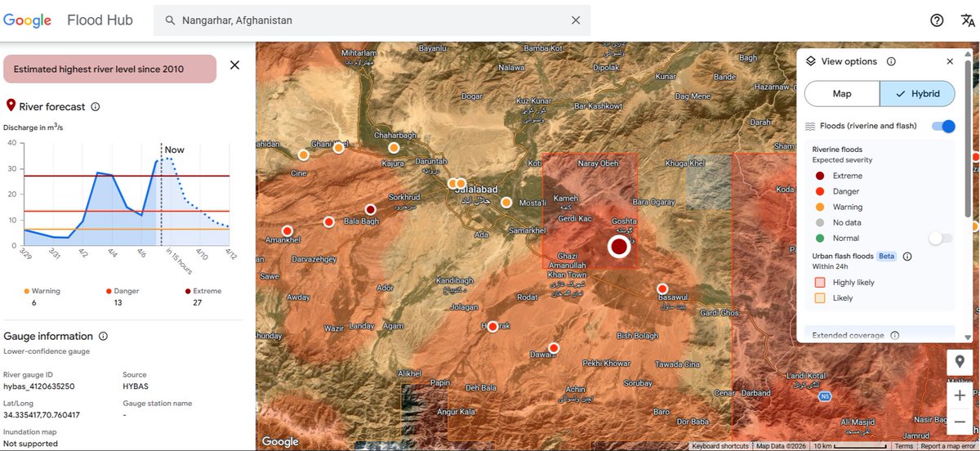This screenshot has width=980, height=451.
Task: Select the red gauge marker at Hisarak
Action: 492,325
